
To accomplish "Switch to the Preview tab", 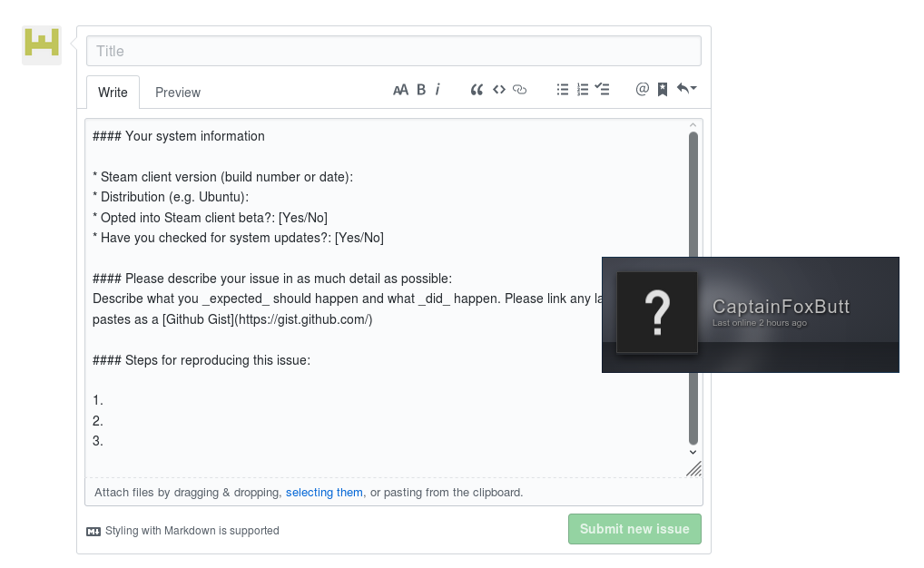I will (x=178, y=93).
